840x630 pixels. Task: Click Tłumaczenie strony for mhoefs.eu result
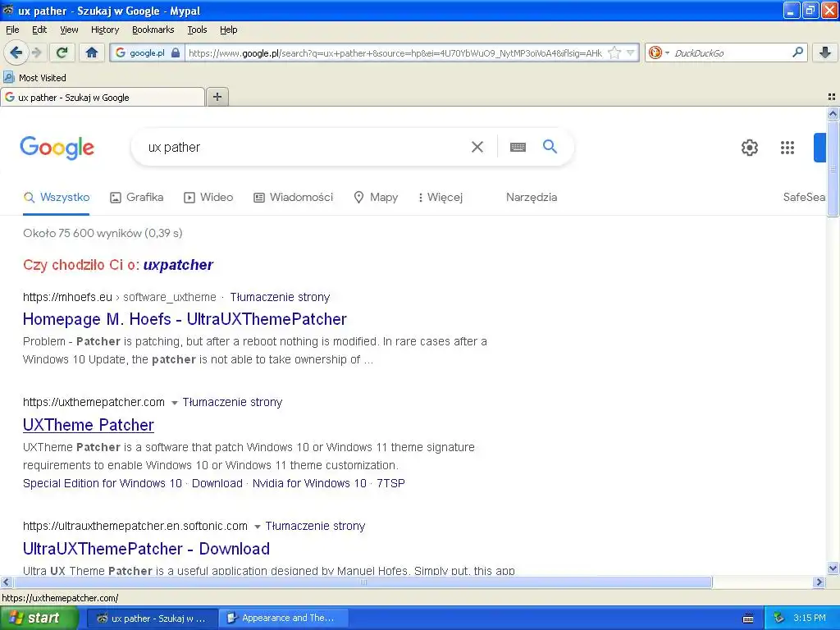coord(281,297)
